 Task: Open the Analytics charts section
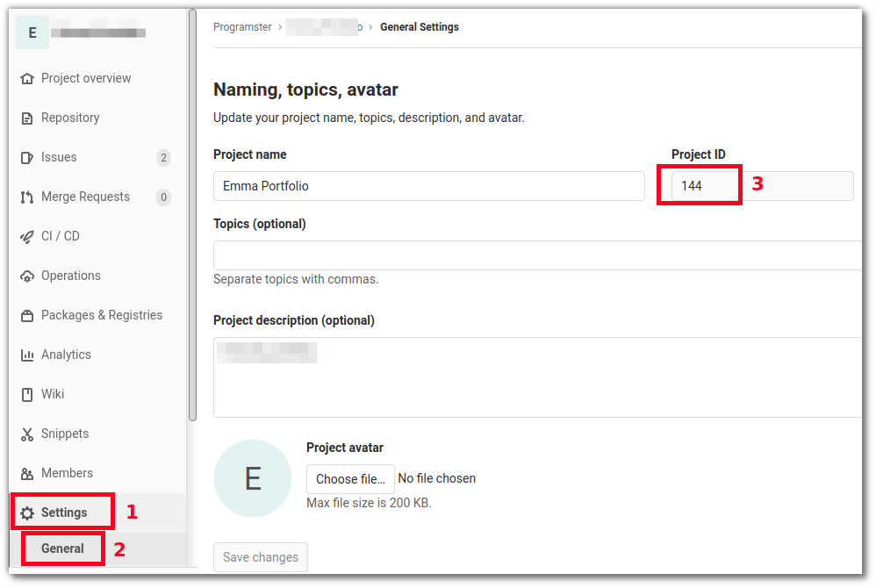click(65, 355)
